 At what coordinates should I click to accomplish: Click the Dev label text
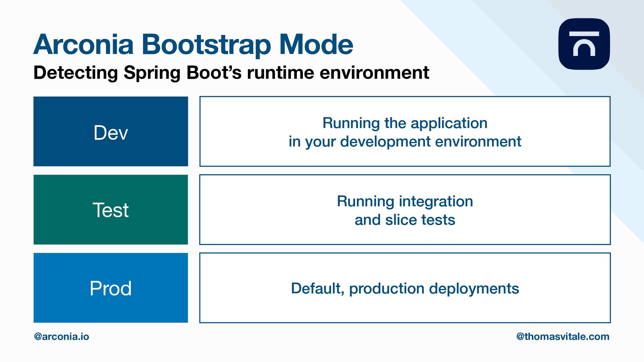coord(111,133)
